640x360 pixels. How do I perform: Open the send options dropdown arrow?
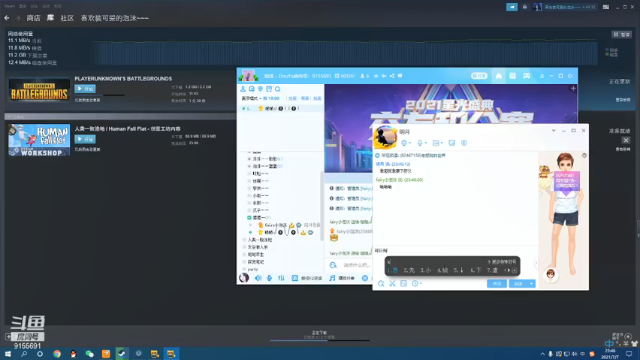pos(531,284)
